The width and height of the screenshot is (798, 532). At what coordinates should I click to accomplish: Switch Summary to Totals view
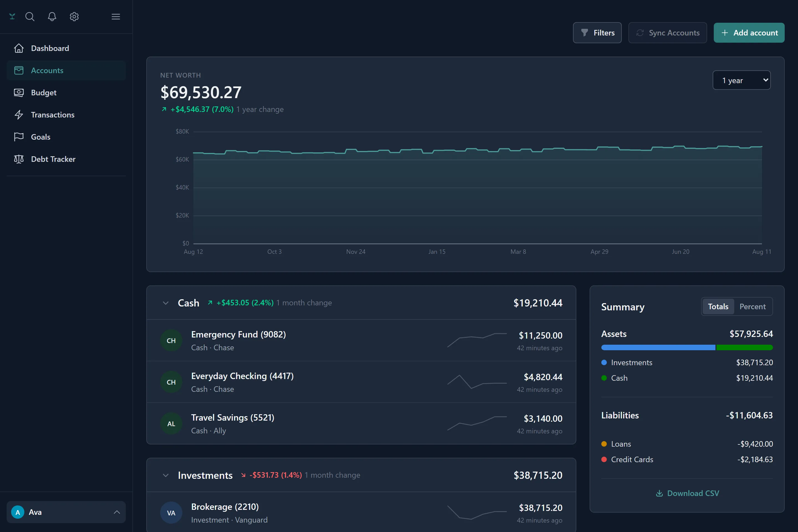coord(718,306)
